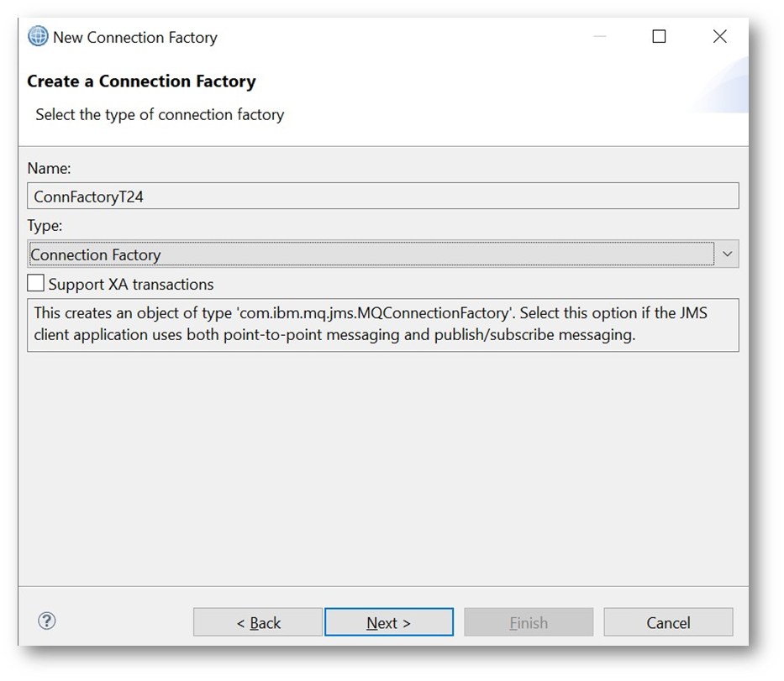
Task: Open the 'Connection Factory' type combo box
Action: click(370, 254)
